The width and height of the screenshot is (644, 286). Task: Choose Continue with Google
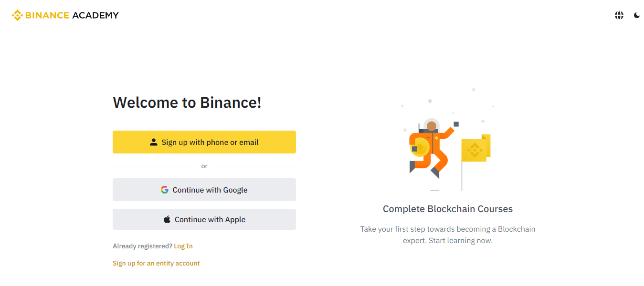coord(204,190)
